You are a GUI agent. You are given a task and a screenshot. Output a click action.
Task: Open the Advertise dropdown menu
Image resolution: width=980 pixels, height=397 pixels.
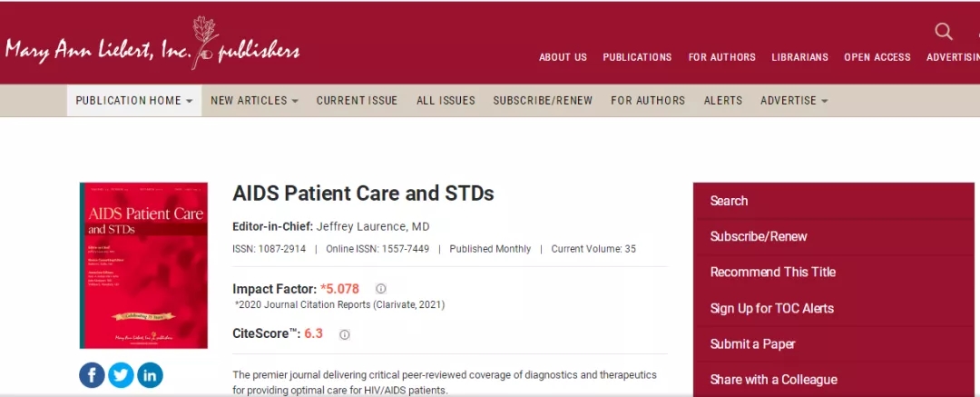pyautogui.click(x=794, y=101)
